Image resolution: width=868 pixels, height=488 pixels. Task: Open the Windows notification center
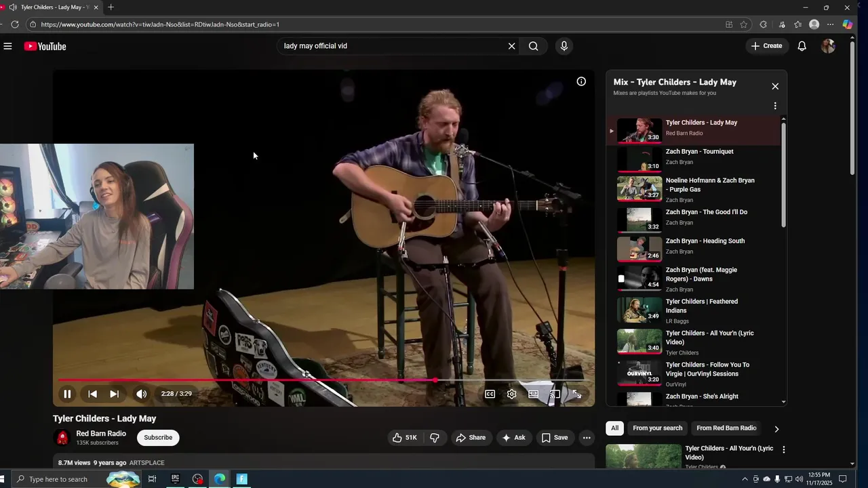[843, 479]
